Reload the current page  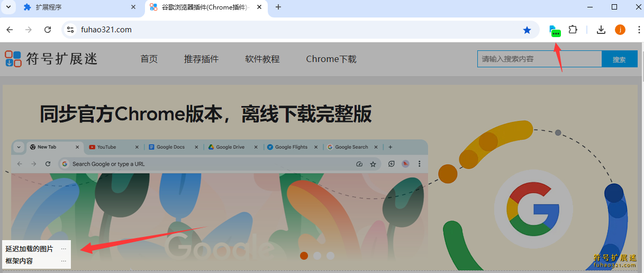click(48, 30)
